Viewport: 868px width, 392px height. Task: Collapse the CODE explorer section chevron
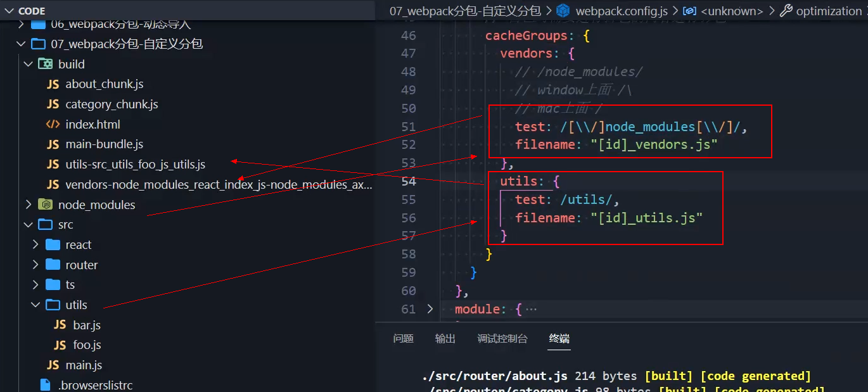click(8, 11)
